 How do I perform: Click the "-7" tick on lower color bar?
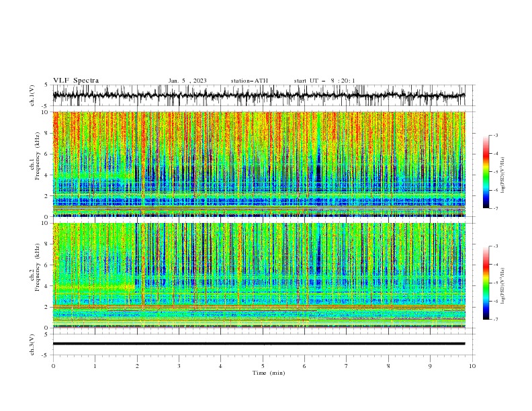(495, 320)
